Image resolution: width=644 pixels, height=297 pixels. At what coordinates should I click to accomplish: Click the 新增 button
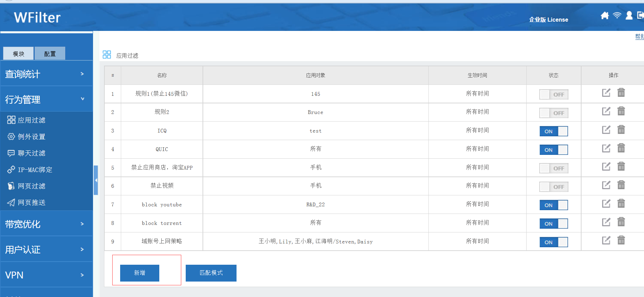coord(139,273)
